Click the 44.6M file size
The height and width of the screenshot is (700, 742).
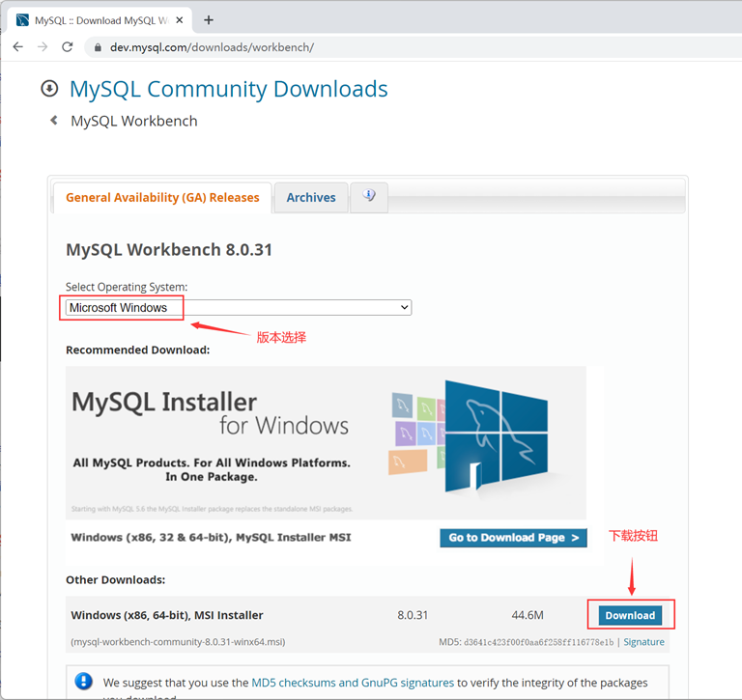click(528, 615)
